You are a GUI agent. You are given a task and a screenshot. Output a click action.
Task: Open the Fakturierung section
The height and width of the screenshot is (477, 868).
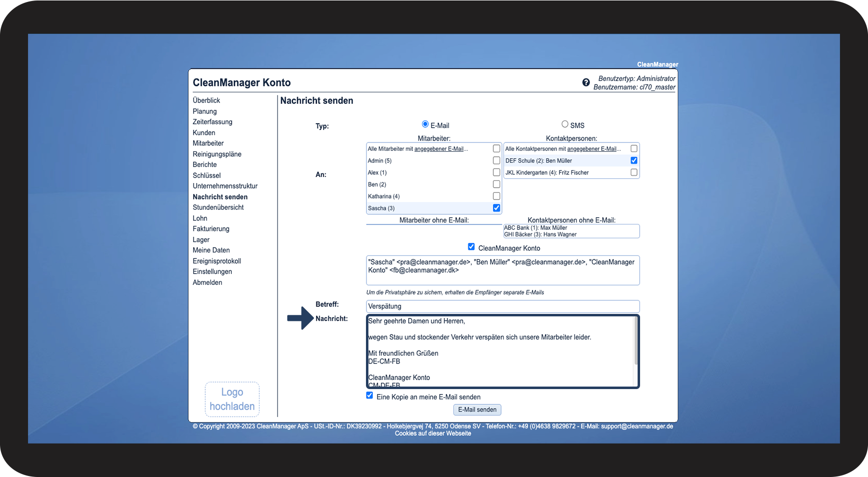pyautogui.click(x=211, y=229)
